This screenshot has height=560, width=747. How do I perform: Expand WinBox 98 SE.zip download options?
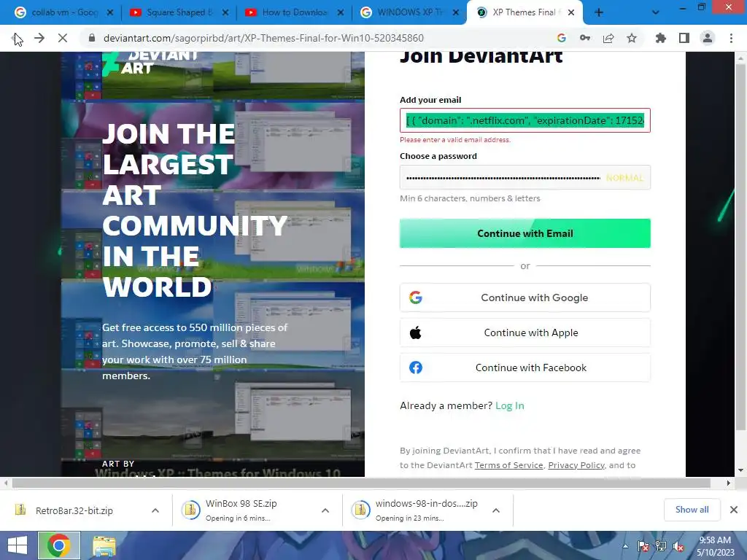[325, 510]
